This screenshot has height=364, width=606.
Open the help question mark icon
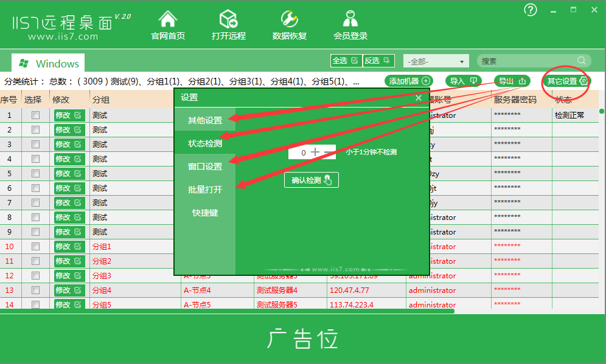pos(530,10)
